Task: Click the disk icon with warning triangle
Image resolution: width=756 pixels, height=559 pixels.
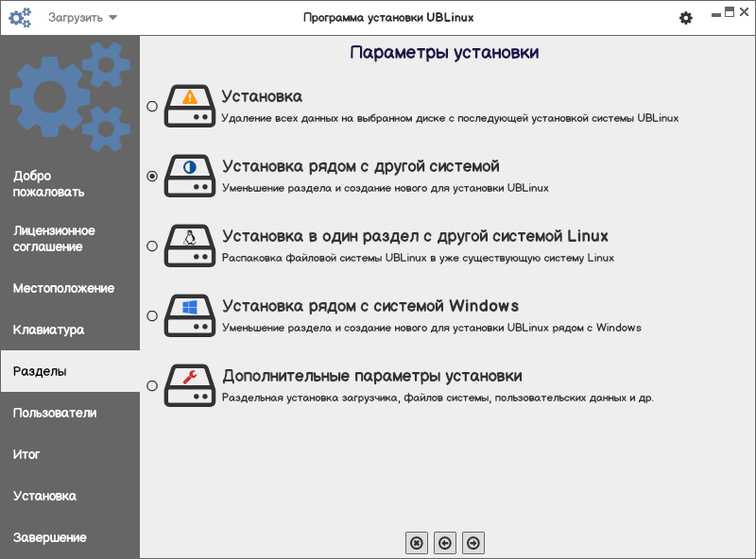Action: 190,106
